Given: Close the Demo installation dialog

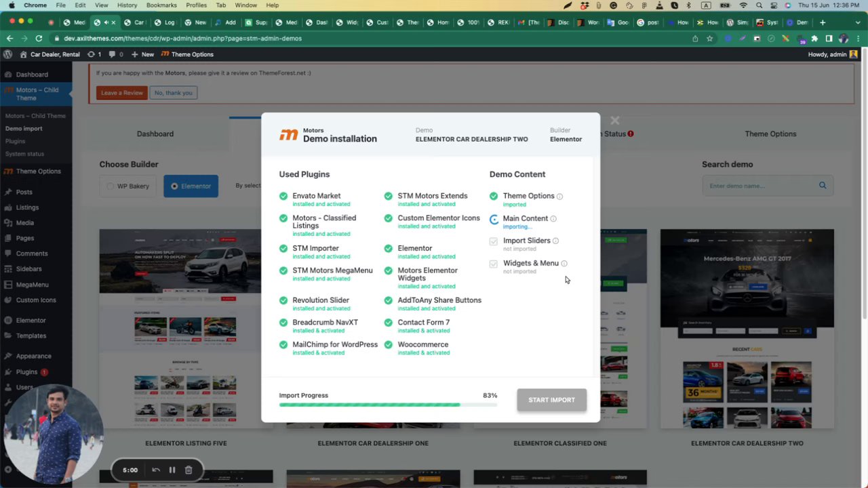Looking at the screenshot, I should tap(614, 121).
